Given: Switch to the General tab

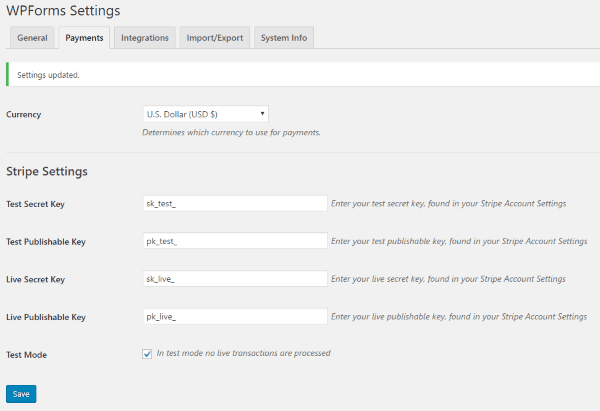Looking at the screenshot, I should pyautogui.click(x=32, y=38).
